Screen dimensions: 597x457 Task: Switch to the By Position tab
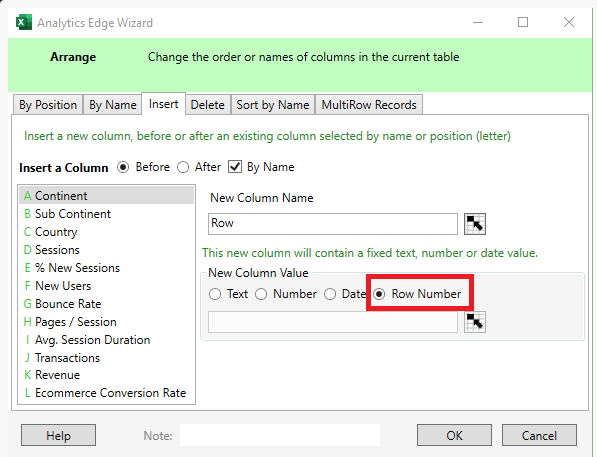48,105
